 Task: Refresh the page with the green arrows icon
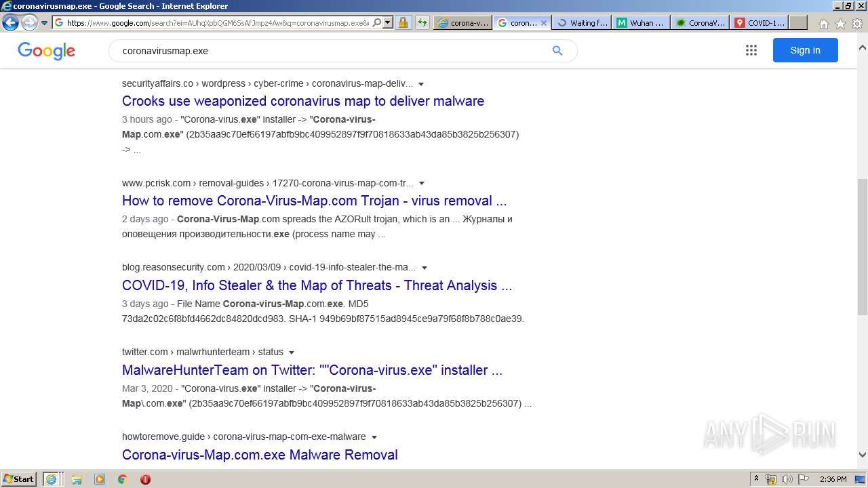pos(422,22)
